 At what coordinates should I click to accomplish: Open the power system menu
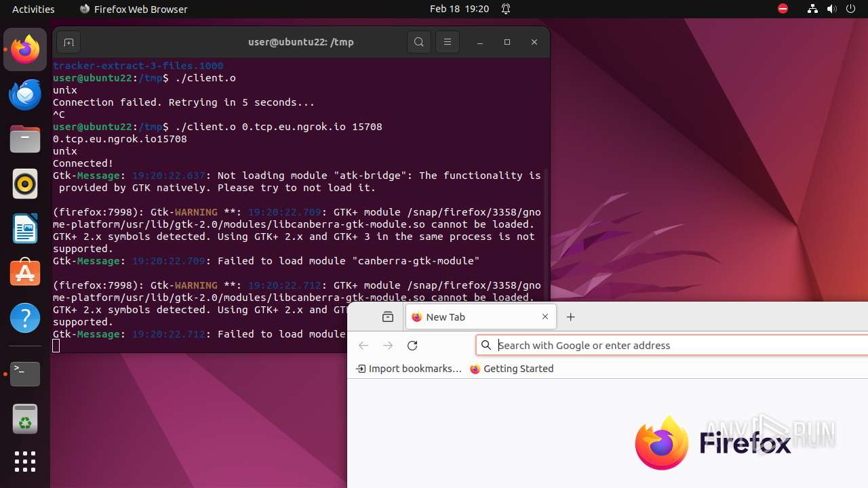pyautogui.click(x=851, y=9)
